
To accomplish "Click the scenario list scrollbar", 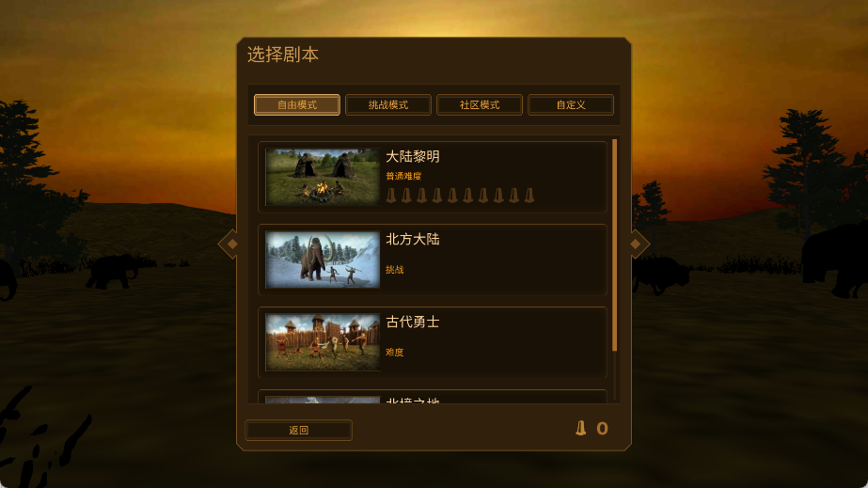I will click(614, 245).
